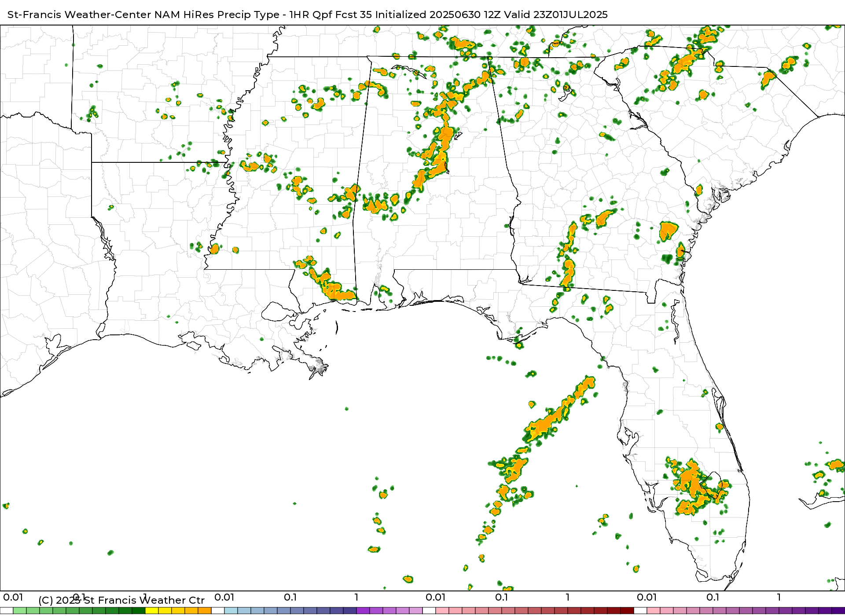Select the darkest navy-blue legend swatch
The width and height of the screenshot is (845, 616).
pos(350,611)
